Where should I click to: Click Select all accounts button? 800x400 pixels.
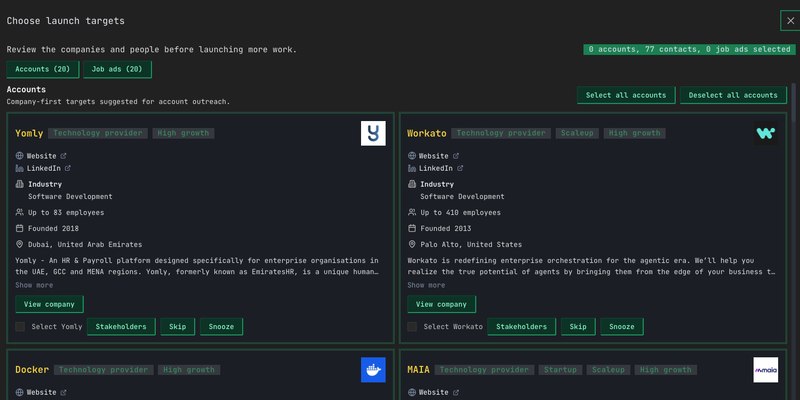coord(626,95)
